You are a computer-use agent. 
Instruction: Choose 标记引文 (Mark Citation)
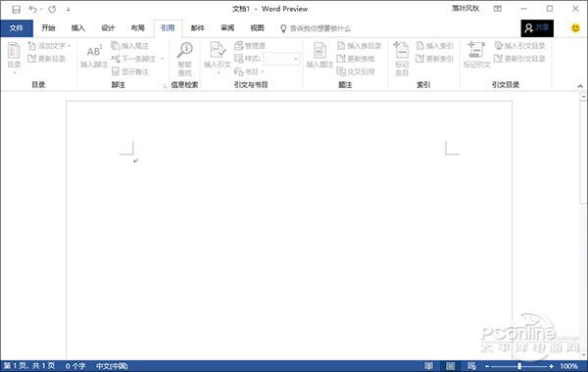point(476,56)
